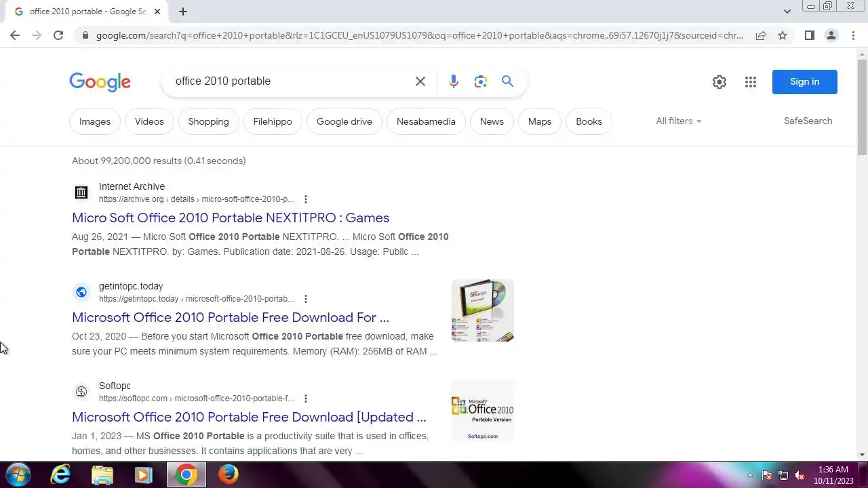Click the browser forward arrow
The image size is (868, 488).
(37, 35)
